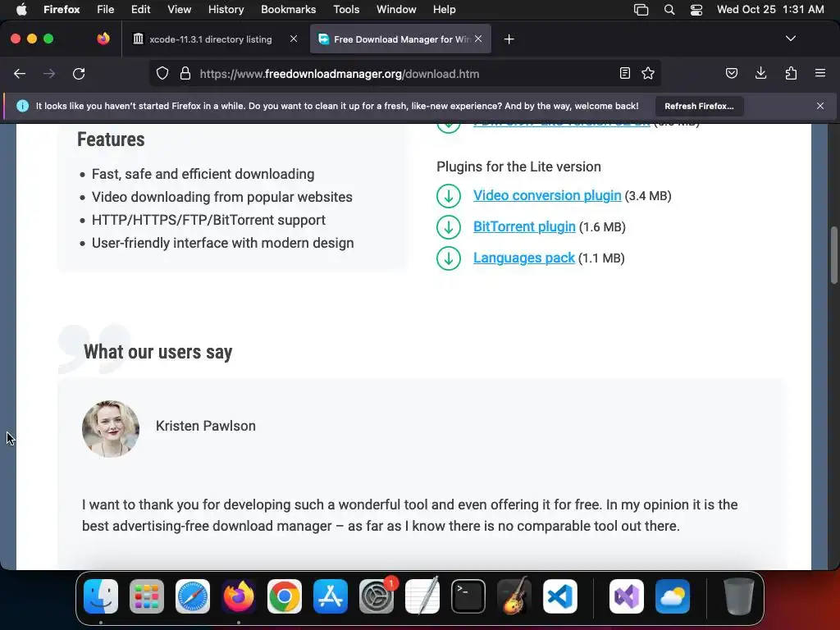Open a new tab with plus button

click(x=509, y=39)
